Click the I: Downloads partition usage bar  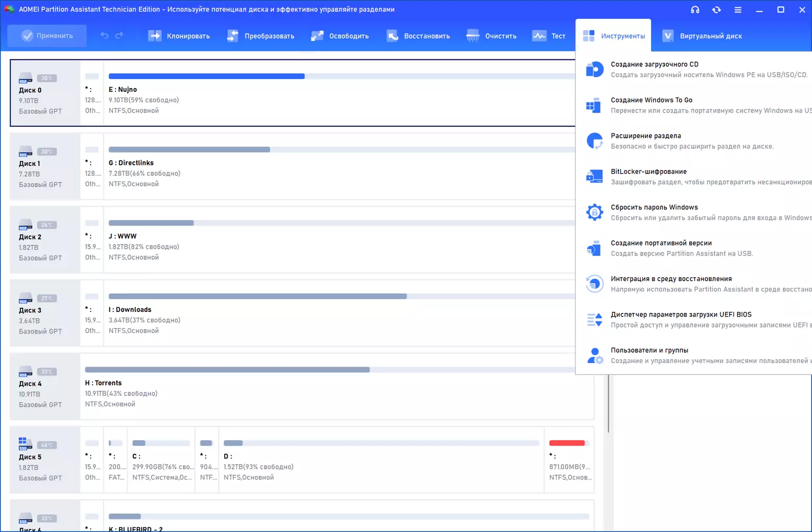(x=342, y=296)
